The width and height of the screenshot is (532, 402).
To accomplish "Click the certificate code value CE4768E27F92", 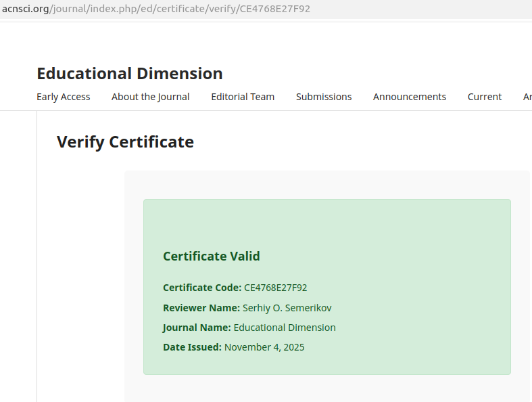I will pyautogui.click(x=275, y=288).
